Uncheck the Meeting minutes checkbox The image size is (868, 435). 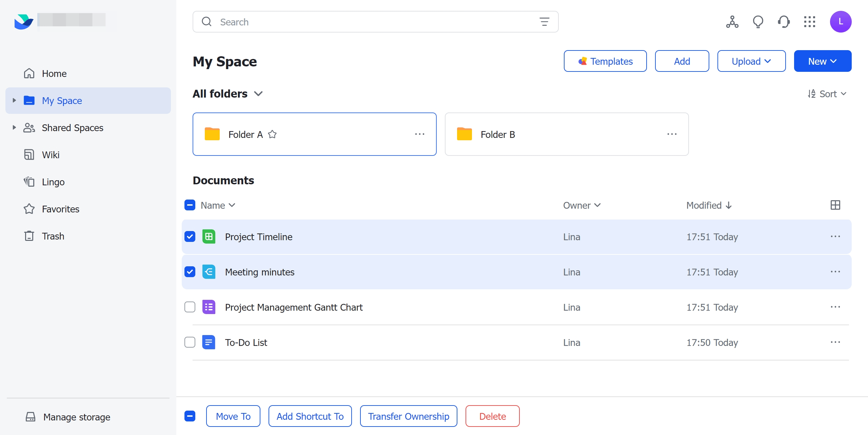pyautogui.click(x=190, y=272)
